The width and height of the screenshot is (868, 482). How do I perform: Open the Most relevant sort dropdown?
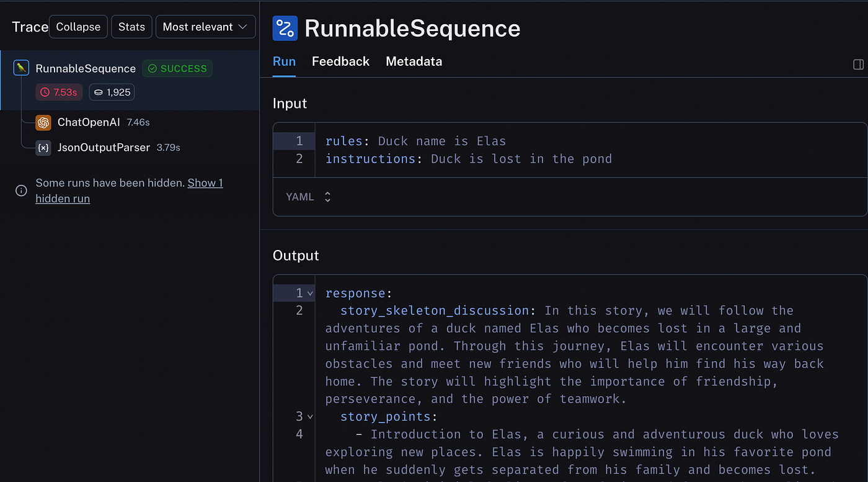coord(205,27)
